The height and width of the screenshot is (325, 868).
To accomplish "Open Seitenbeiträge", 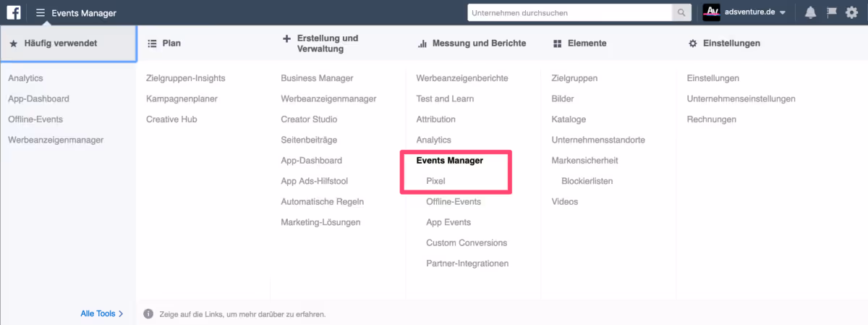I will (309, 140).
